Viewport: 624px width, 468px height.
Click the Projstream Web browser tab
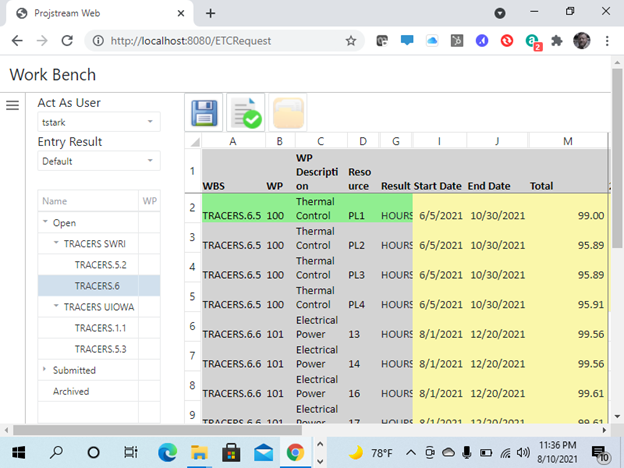point(99,14)
